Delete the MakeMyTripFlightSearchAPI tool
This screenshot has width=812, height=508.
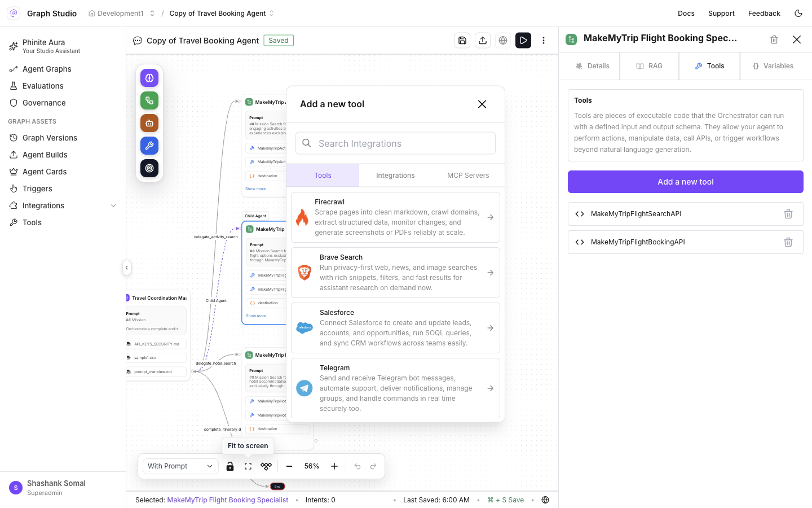pyautogui.click(x=788, y=214)
